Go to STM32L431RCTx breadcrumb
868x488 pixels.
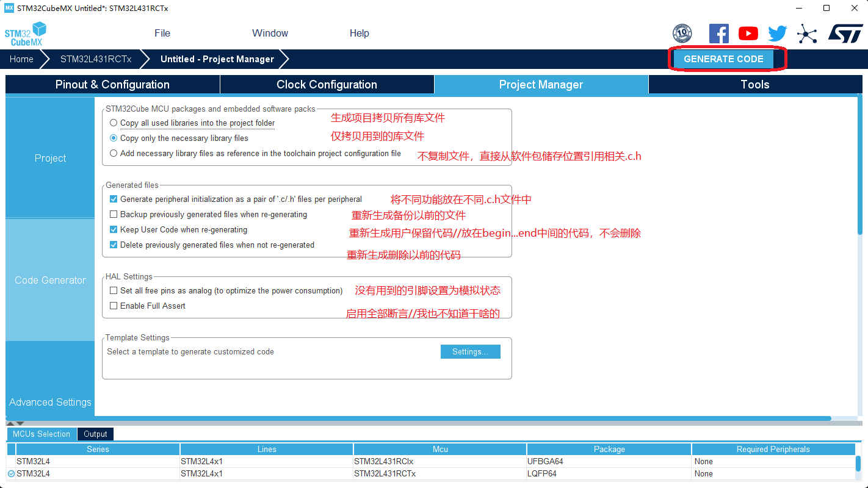pyautogui.click(x=96, y=59)
